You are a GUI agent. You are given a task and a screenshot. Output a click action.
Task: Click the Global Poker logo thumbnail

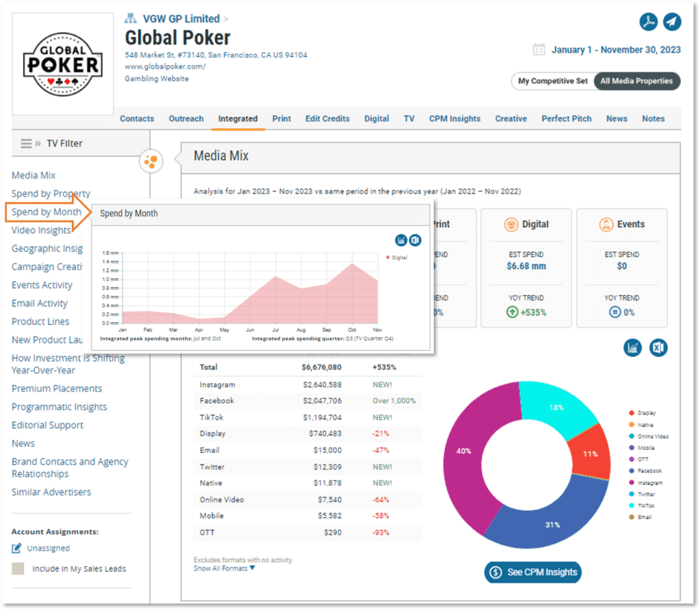(x=62, y=64)
